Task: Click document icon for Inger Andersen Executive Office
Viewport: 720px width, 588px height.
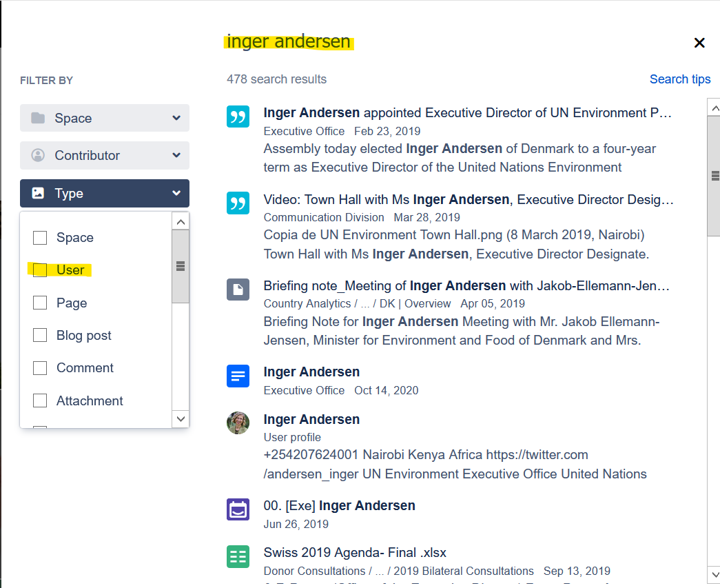Action: pos(238,376)
